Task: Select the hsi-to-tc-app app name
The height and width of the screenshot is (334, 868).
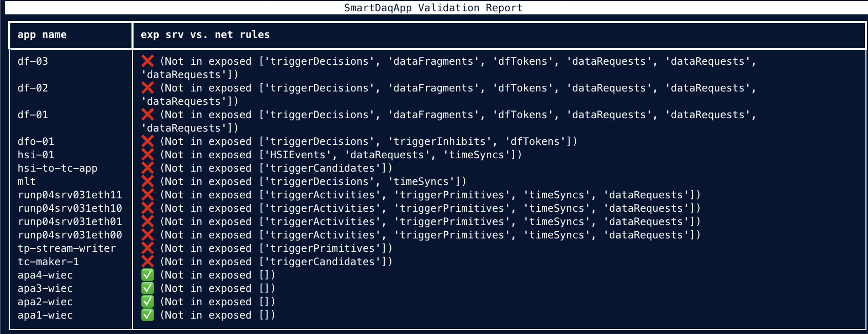Action: [58, 168]
